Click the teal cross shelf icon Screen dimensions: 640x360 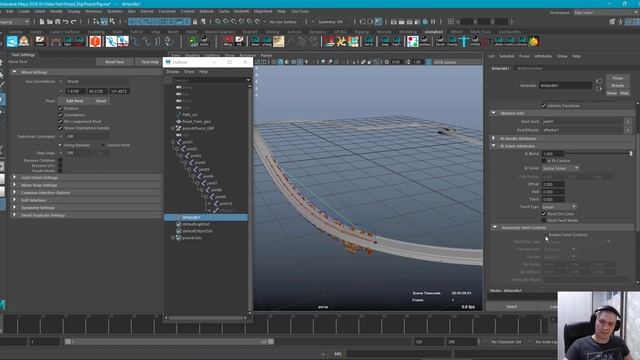(x=464, y=41)
